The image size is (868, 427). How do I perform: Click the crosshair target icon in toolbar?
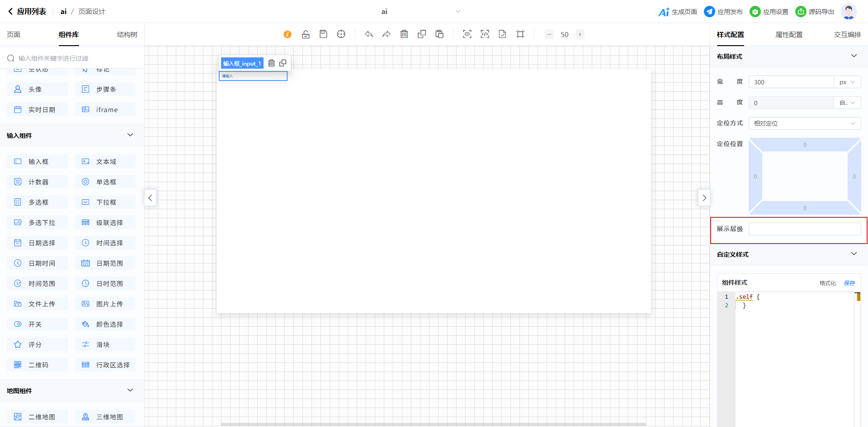(x=341, y=34)
